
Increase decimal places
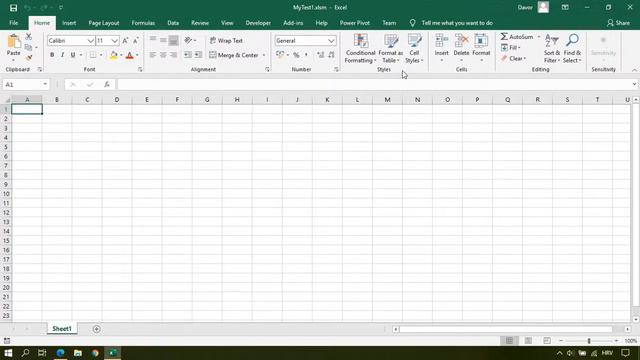[x=321, y=55]
